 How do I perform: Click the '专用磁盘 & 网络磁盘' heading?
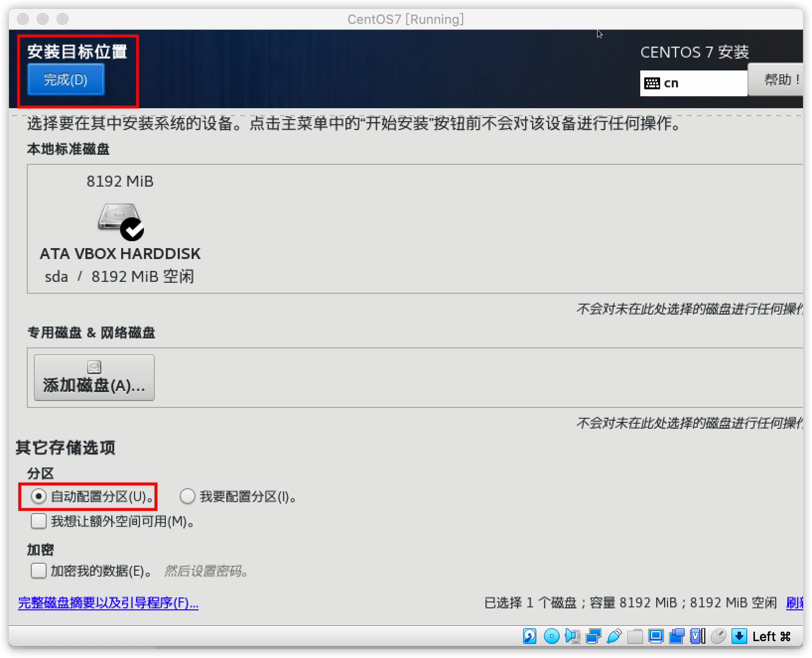[91, 332]
